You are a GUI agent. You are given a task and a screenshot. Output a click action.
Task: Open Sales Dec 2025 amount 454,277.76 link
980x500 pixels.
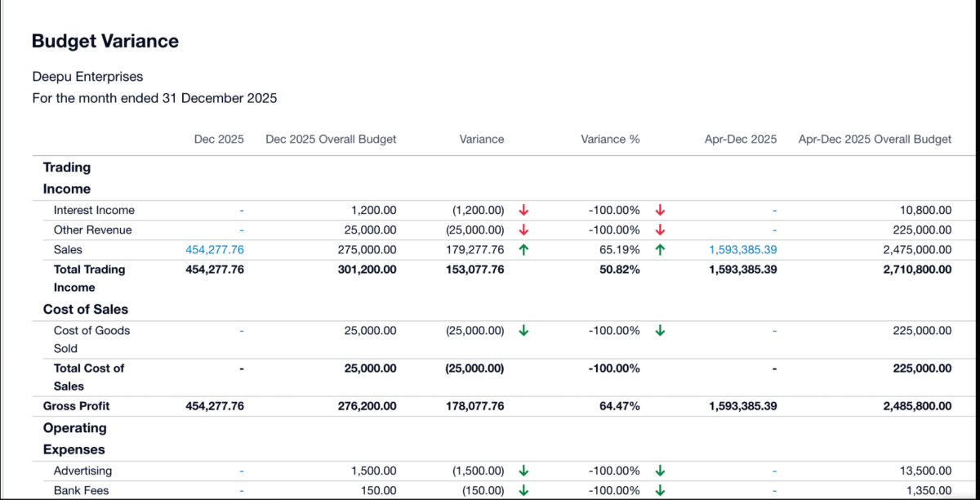coord(215,250)
